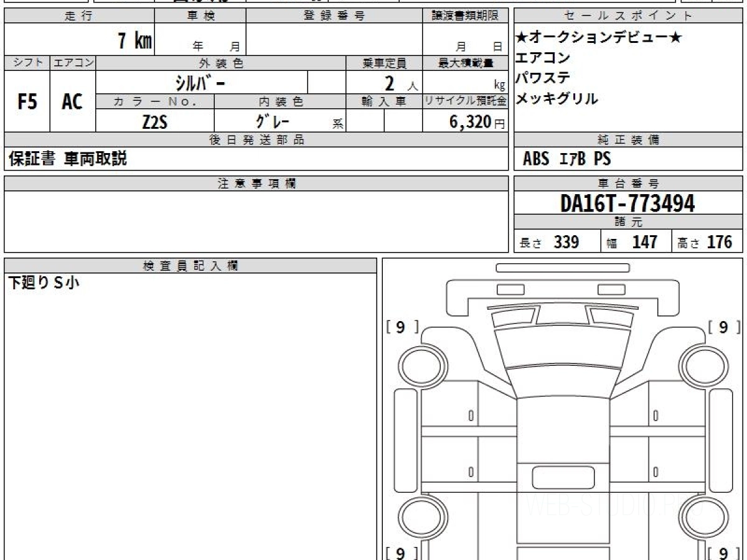Select the F5 shift type cell
Screen dimensions: 747x560
[x=27, y=101]
